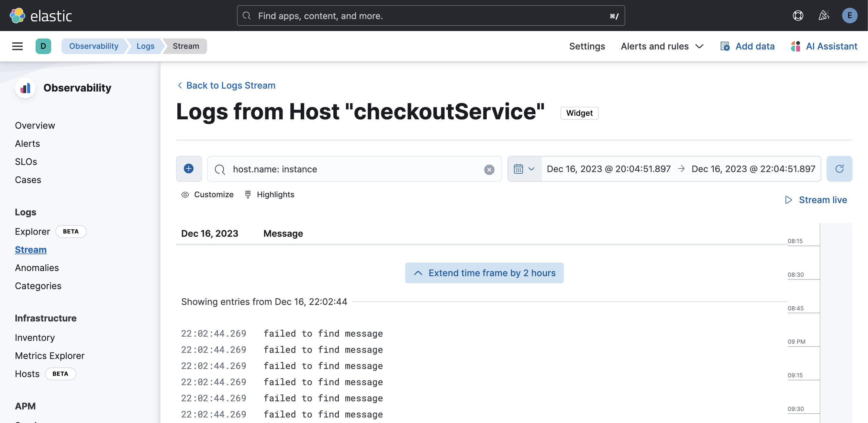
Task: Expand Alerts and rules dropdown
Action: click(x=662, y=46)
